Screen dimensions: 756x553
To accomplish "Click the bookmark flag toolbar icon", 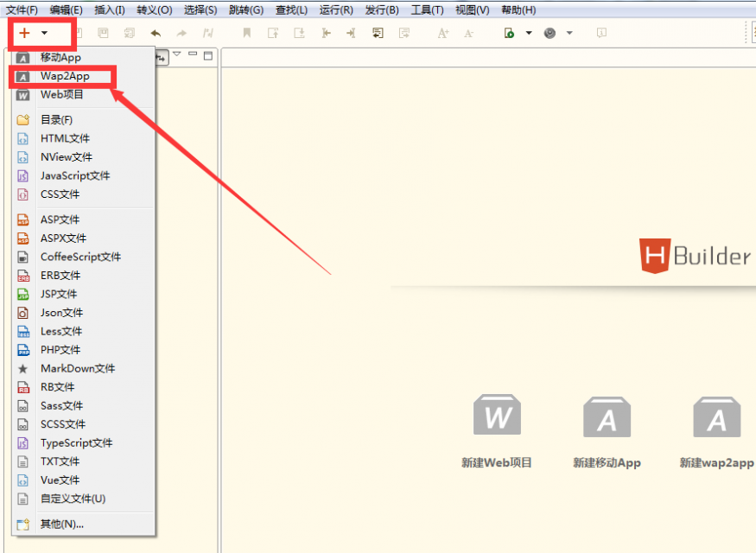I will coord(247,33).
